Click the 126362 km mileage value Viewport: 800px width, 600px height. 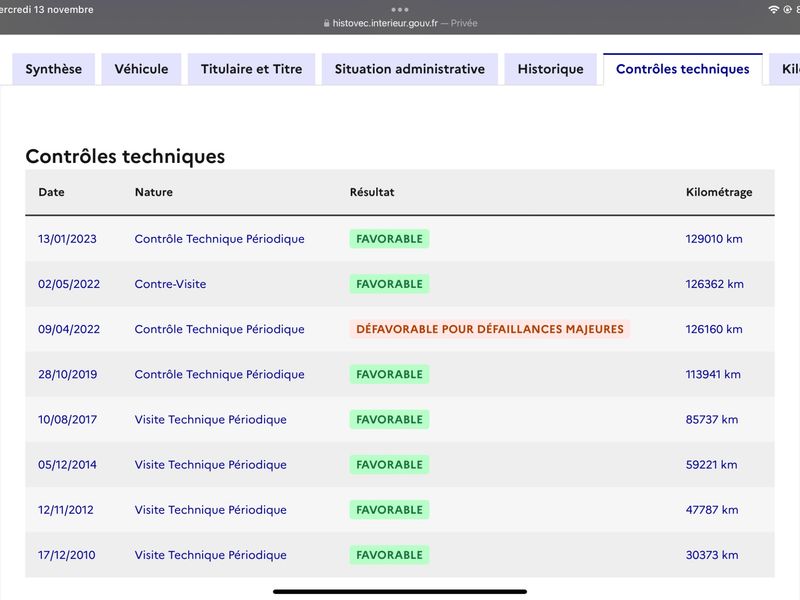(x=714, y=284)
